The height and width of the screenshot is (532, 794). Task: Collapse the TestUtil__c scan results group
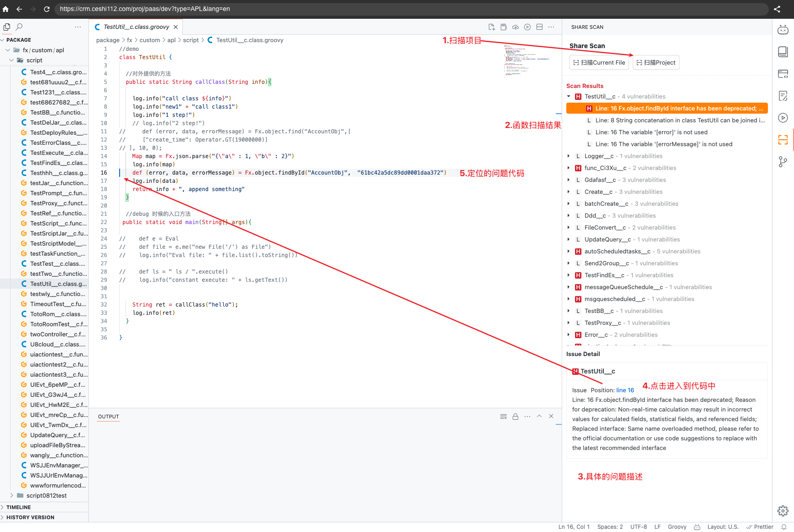coord(569,97)
